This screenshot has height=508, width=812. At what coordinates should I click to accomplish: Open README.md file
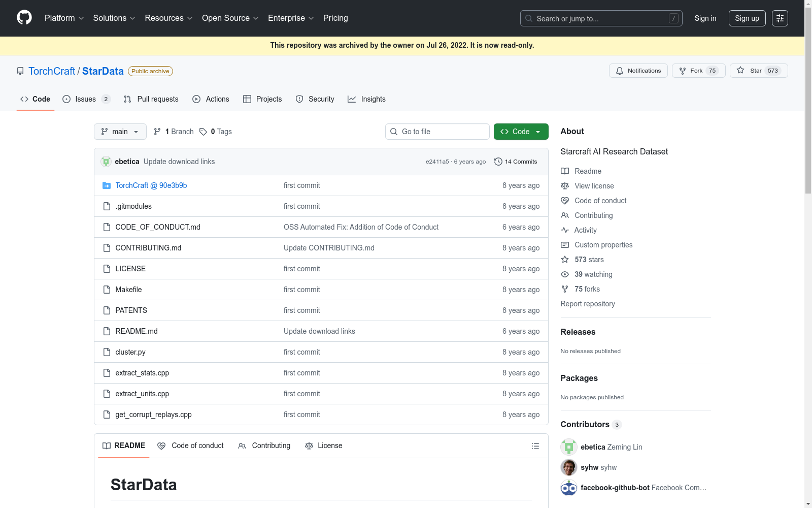coord(137,331)
